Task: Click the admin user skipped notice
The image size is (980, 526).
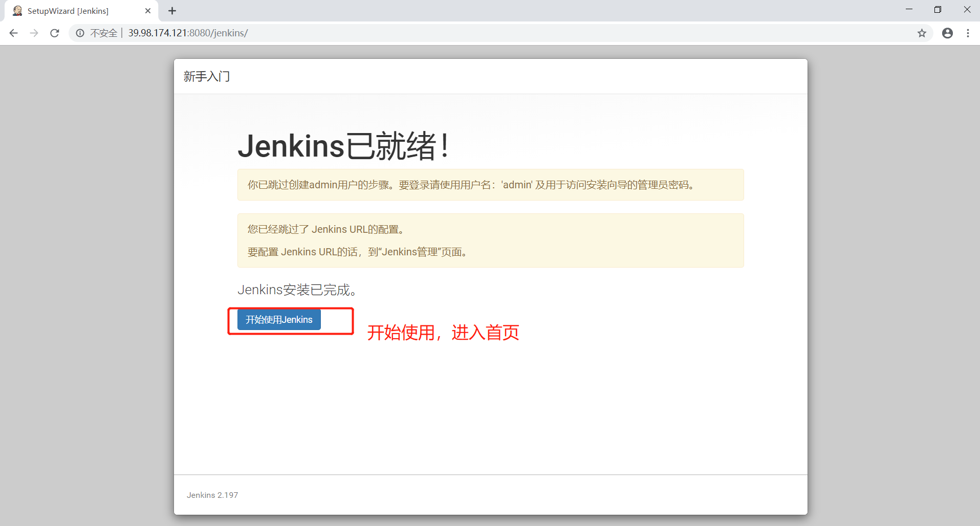Action: point(491,185)
